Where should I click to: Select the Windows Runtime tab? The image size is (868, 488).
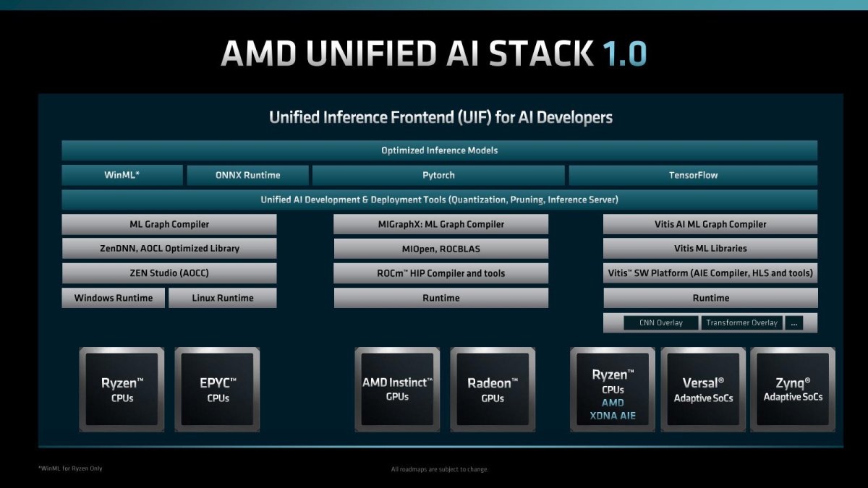113,297
